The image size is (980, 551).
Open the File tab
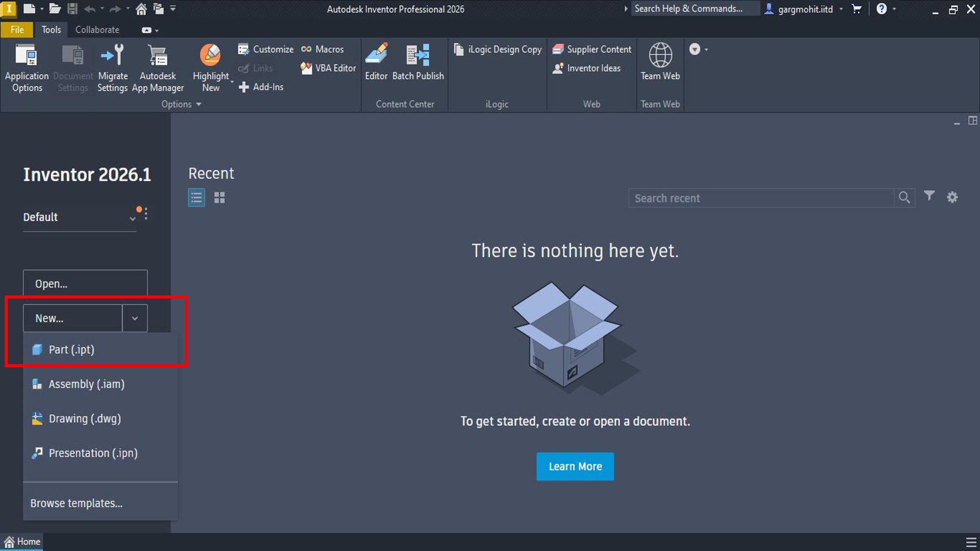tap(17, 30)
